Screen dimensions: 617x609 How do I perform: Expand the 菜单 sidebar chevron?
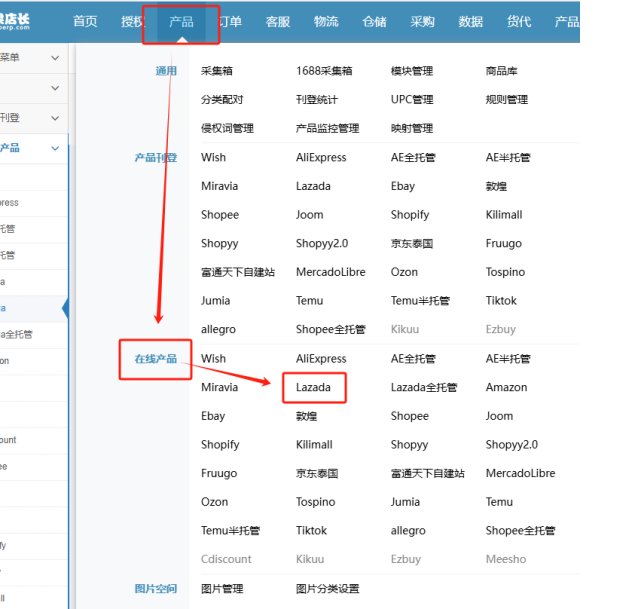point(55,58)
